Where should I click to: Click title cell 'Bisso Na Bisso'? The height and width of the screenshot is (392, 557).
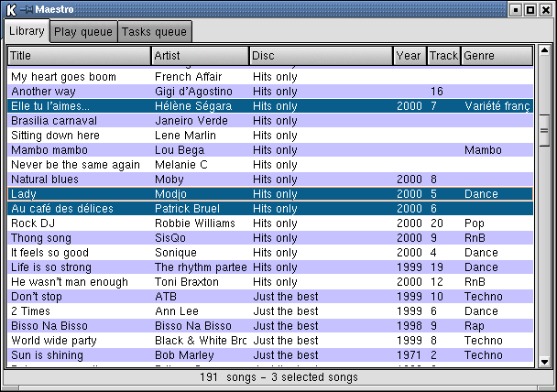coord(49,326)
